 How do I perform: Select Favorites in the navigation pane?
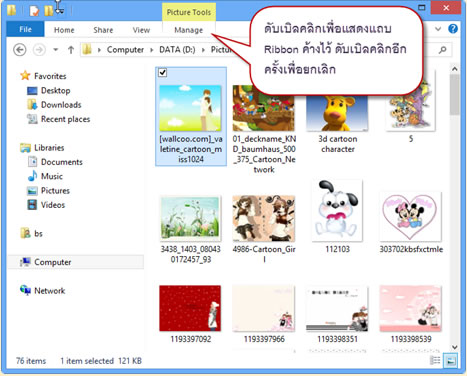pyautogui.click(x=50, y=76)
